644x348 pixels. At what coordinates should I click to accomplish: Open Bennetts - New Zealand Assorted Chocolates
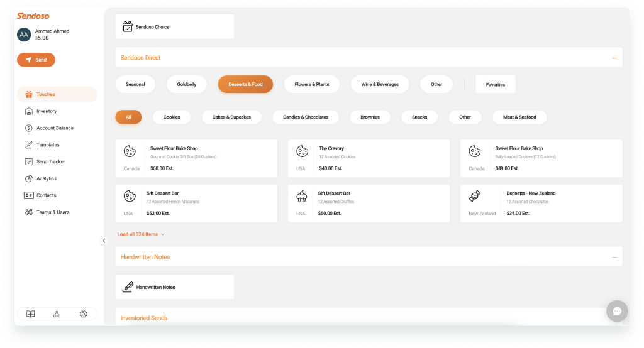pyautogui.click(x=541, y=204)
